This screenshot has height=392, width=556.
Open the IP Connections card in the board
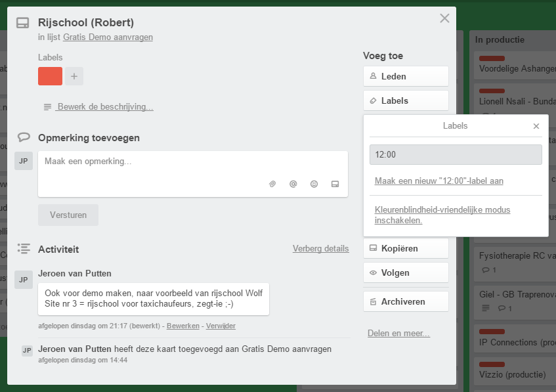coord(515,338)
